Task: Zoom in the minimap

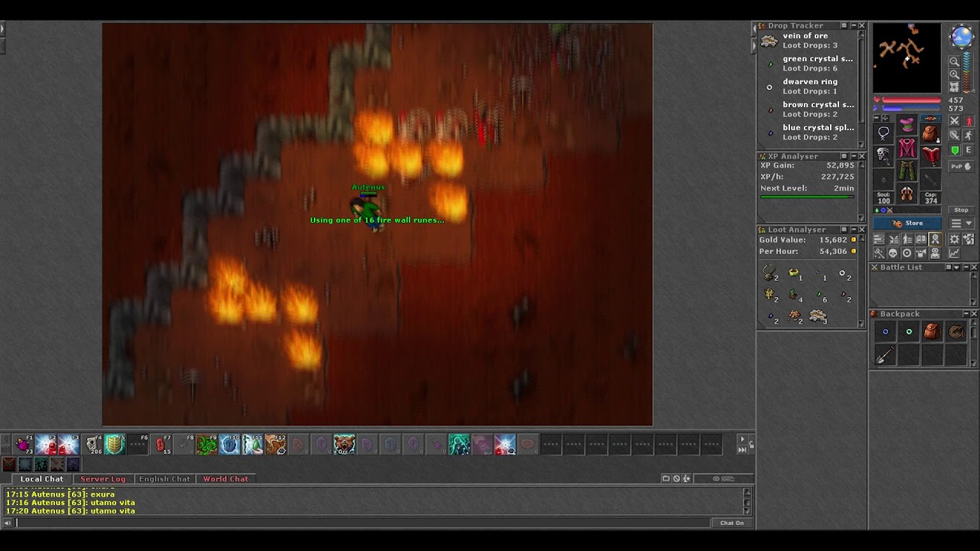Action: [955, 74]
